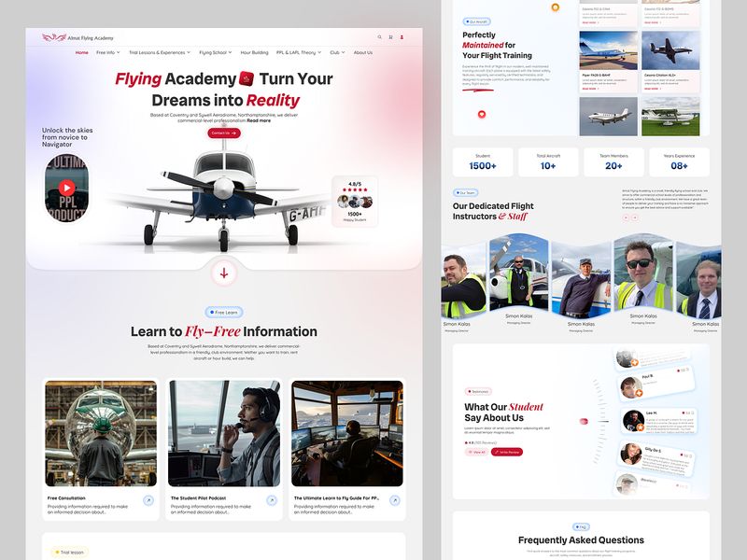Click the View All reviews button

[476, 452]
